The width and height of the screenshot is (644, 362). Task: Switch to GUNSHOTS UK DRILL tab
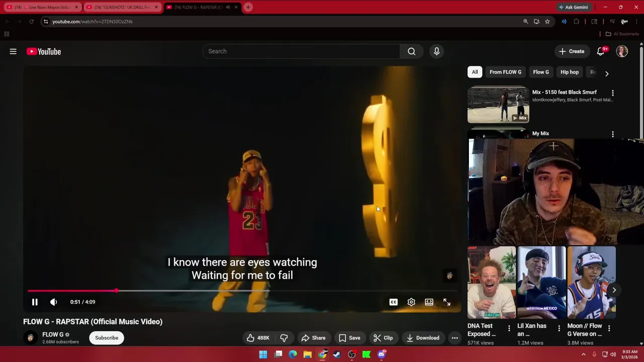point(122,7)
